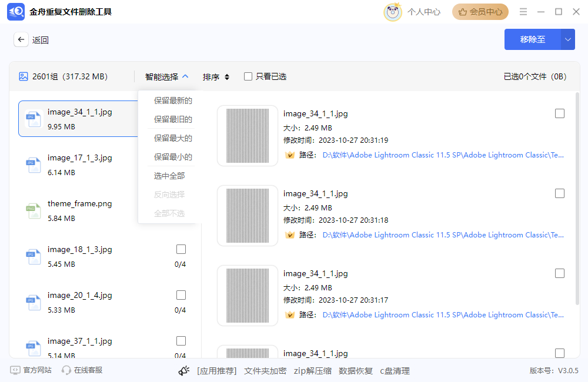This screenshot has width=588, height=382.
Task: Open the c盘清理 recommended app
Action: tap(395, 371)
